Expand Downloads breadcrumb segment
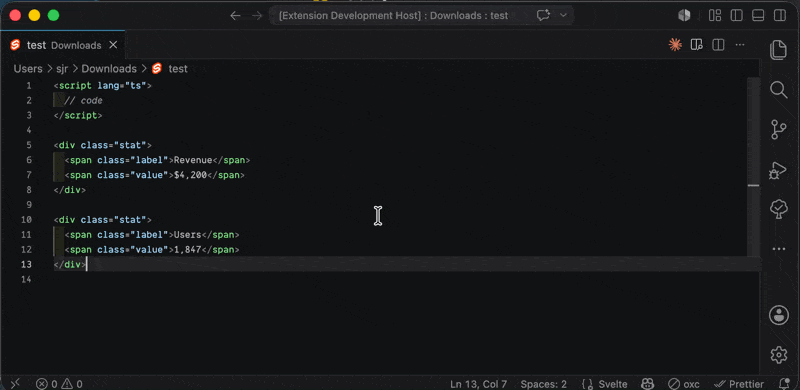Screen dimensions: 800x390 109,68
